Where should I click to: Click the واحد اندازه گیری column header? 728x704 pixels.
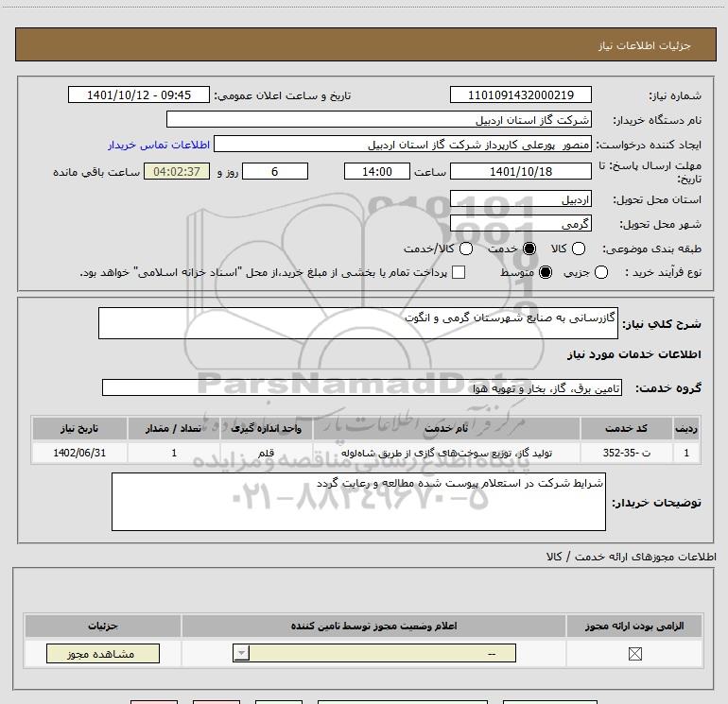click(x=266, y=428)
